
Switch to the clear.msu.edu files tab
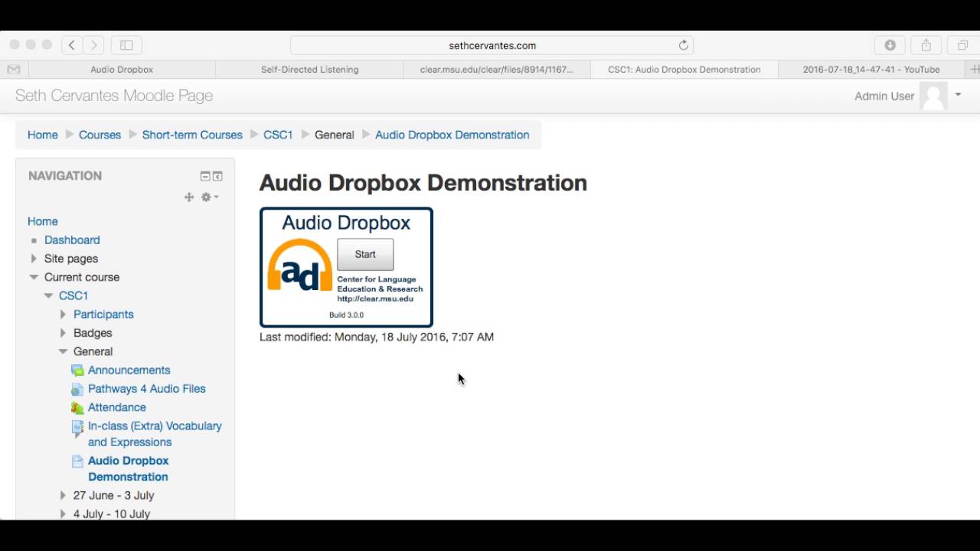(496, 69)
